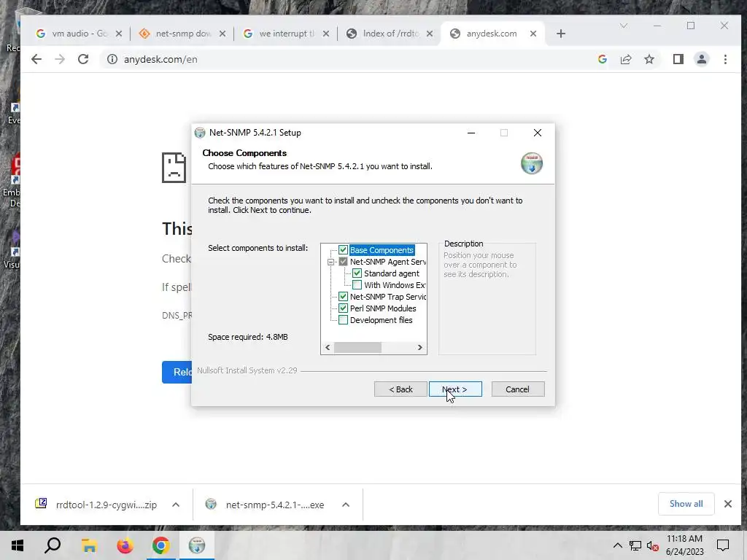Click Chrome icon on taskbar
This screenshot has width=747, height=560.
(x=161, y=545)
